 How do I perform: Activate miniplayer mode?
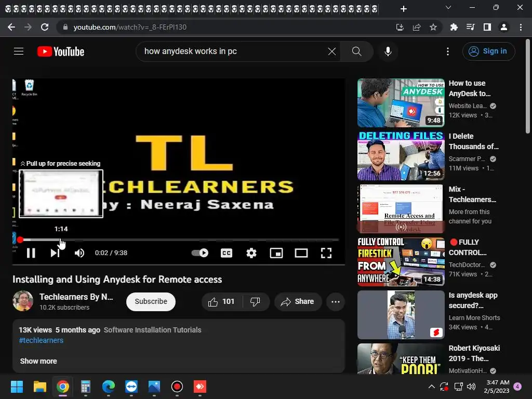click(x=276, y=253)
